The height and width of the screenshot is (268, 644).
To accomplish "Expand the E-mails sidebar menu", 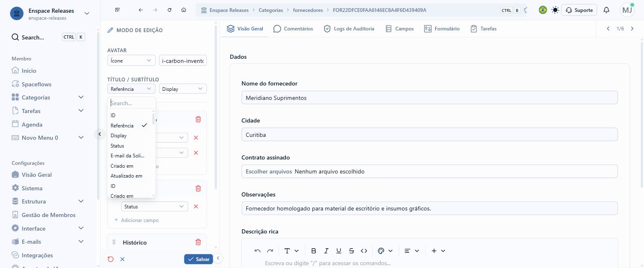I will coord(48,242).
